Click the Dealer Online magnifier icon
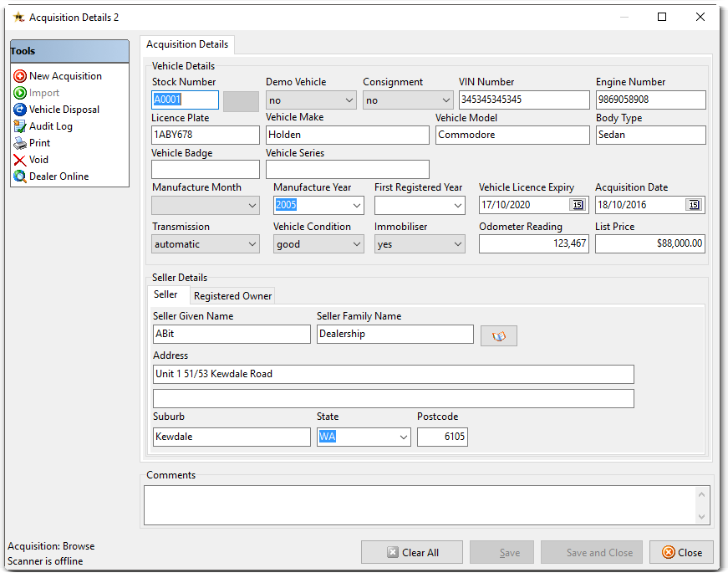The image size is (728, 578). [20, 176]
